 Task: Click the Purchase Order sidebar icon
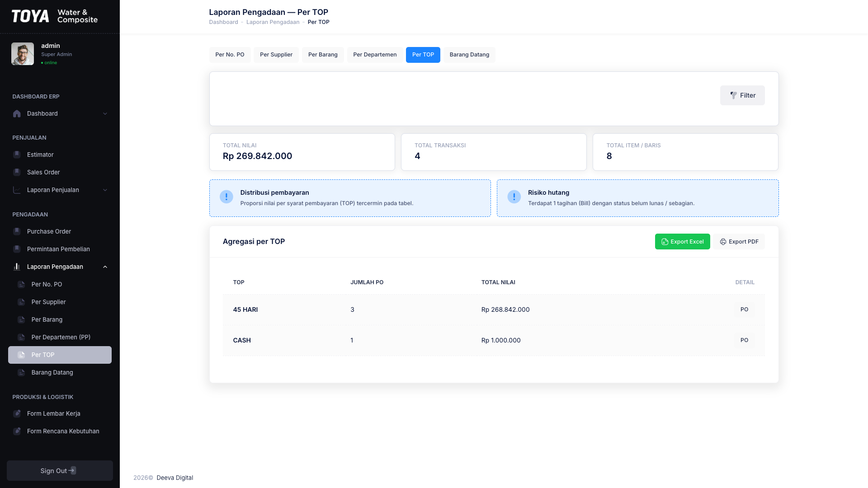click(x=17, y=231)
